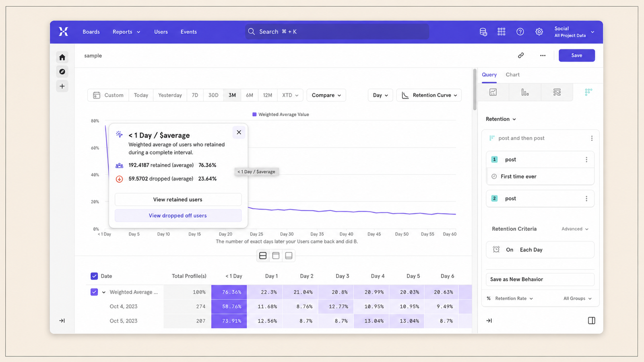This screenshot has width=644, height=362.
Task: Open options menu for step 1 post
Action: [586, 160]
